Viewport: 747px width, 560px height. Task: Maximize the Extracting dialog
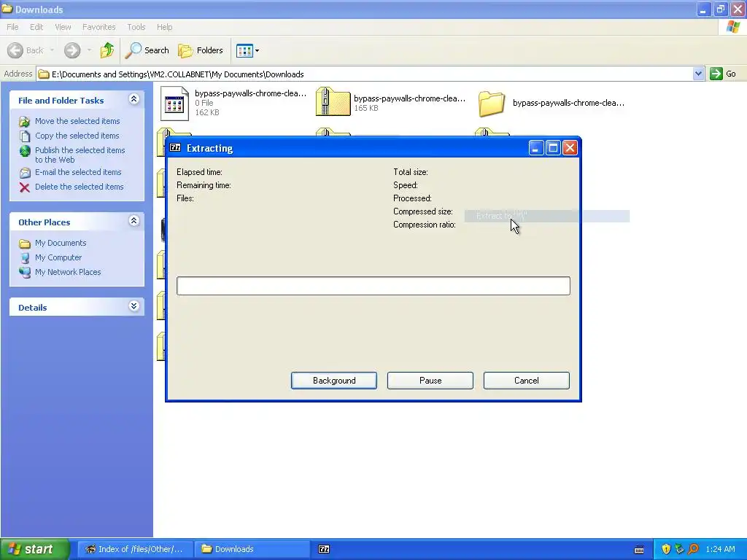click(x=553, y=148)
